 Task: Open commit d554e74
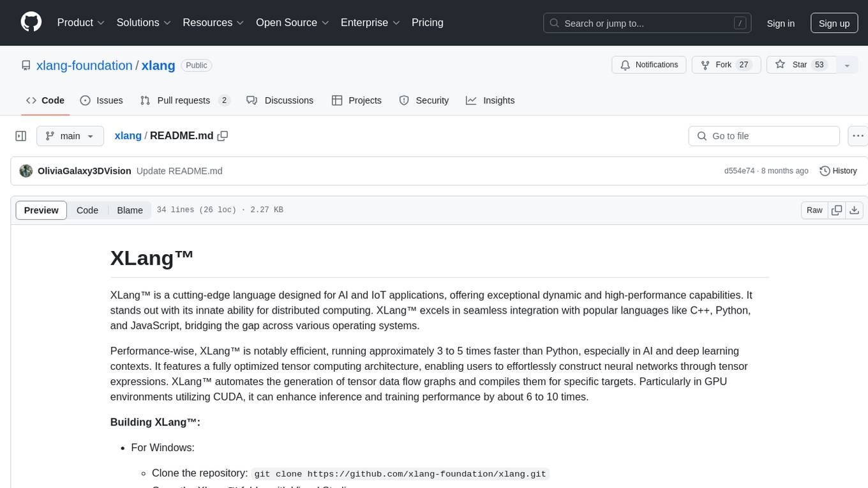(739, 171)
